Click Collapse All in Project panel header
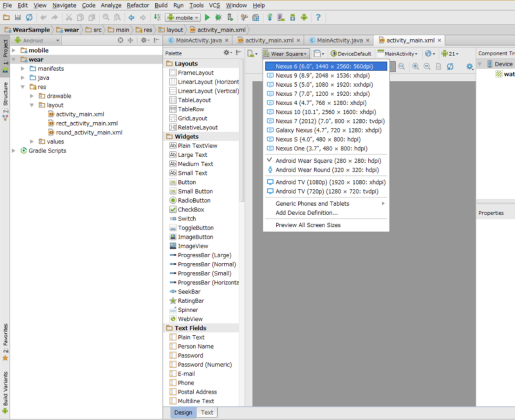Viewport: 515px width, 420px height. tap(130, 40)
